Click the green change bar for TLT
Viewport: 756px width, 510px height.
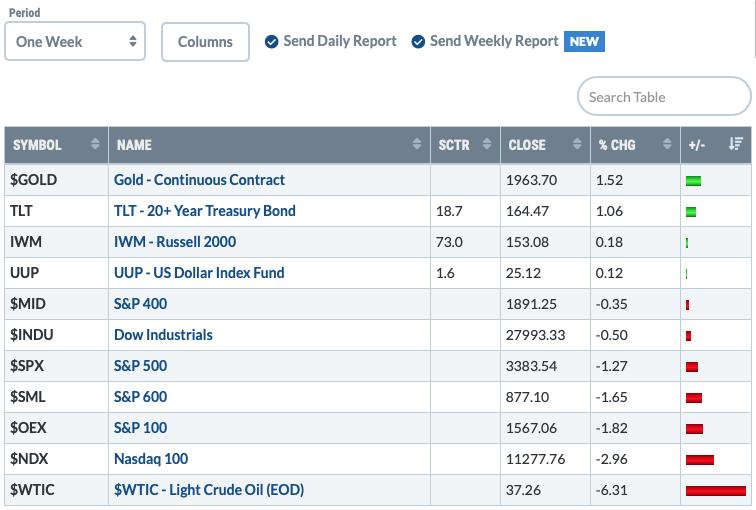tap(691, 212)
